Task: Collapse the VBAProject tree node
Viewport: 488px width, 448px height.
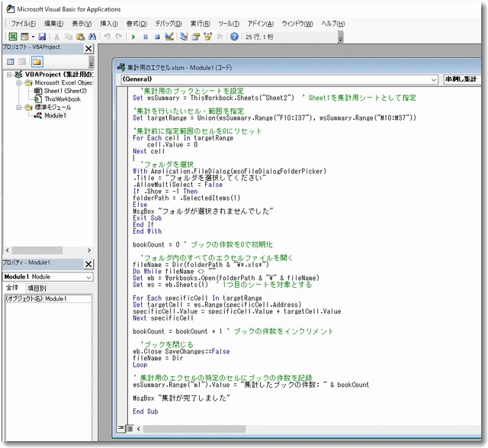Action: tap(9, 75)
